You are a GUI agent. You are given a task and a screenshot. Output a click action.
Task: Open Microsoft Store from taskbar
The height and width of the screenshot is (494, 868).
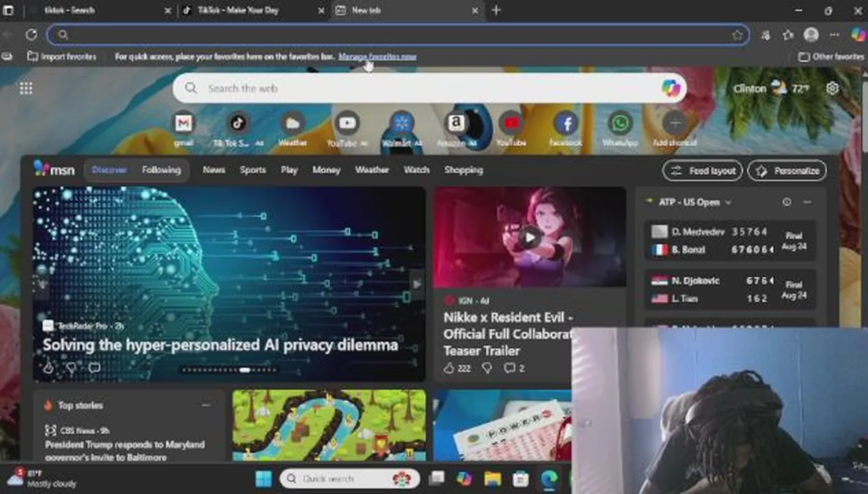tap(521, 478)
